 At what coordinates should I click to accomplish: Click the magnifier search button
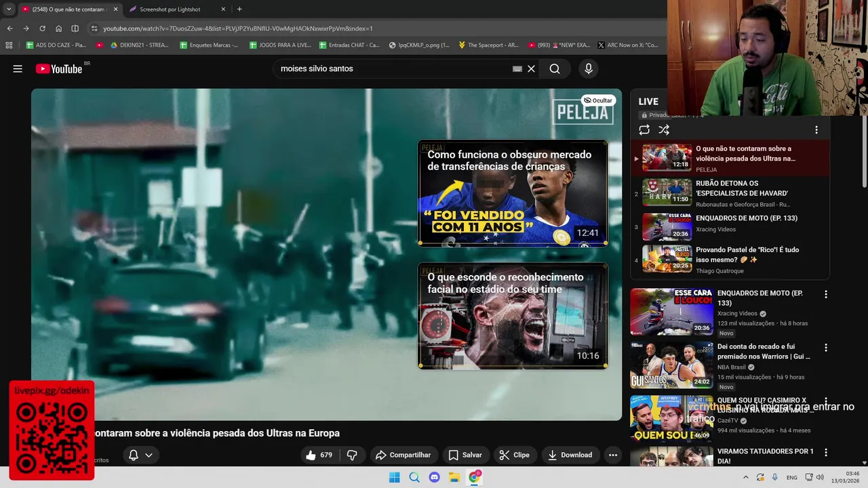[x=555, y=68]
